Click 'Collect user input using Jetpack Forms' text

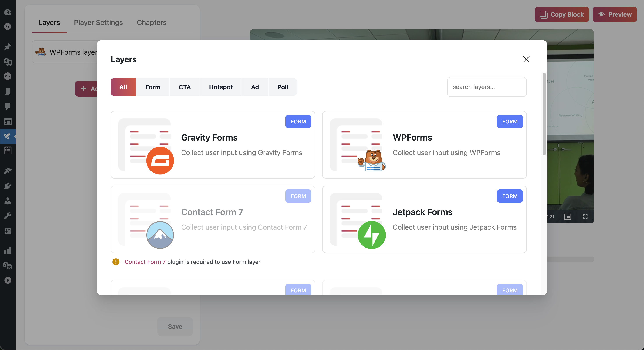tap(455, 227)
